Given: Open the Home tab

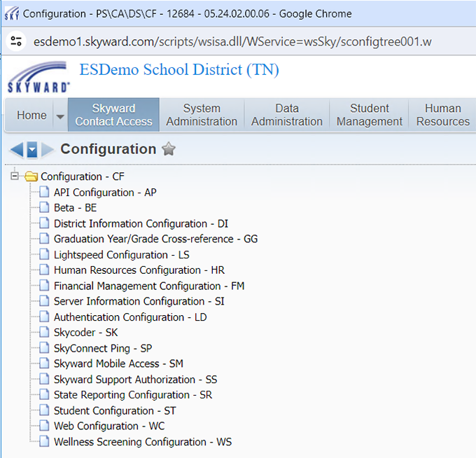Looking at the screenshot, I should tap(31, 115).
